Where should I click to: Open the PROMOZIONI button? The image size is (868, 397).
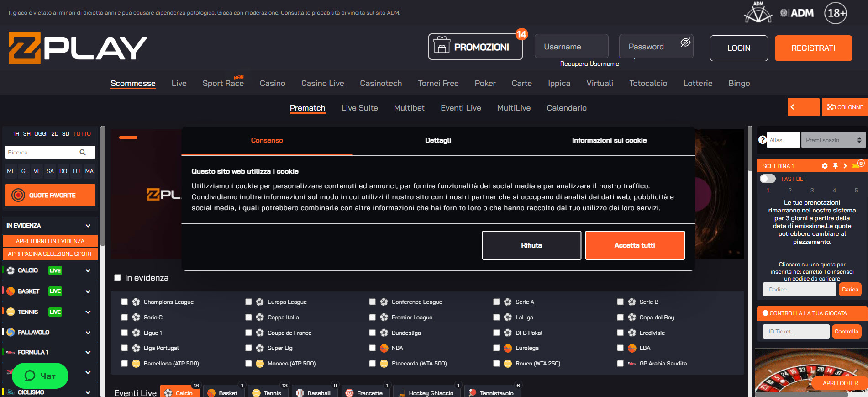(475, 47)
